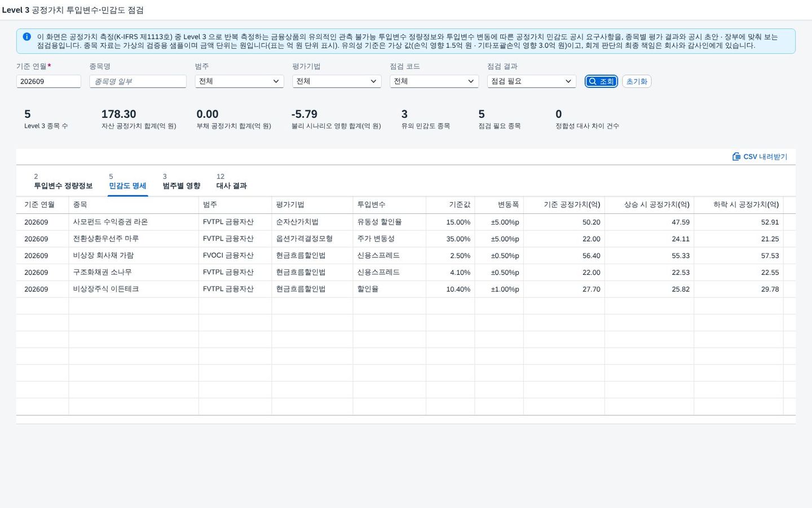Click the magnifier icon on 조회 button

pyautogui.click(x=592, y=81)
